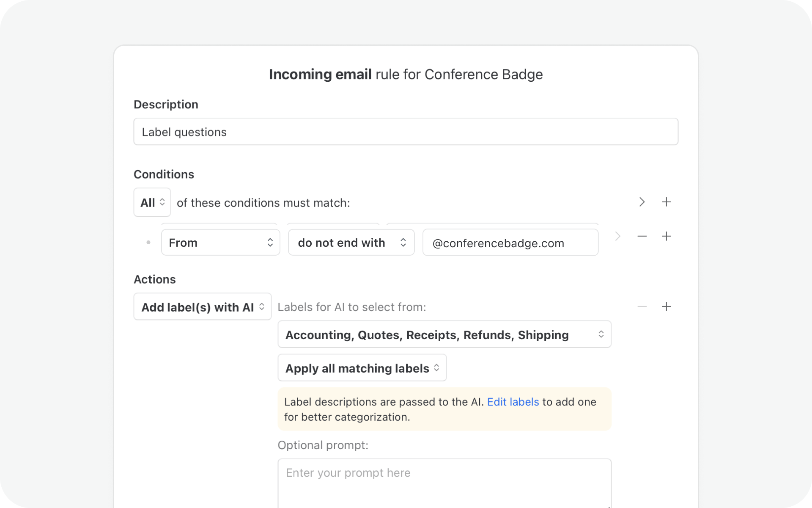Image resolution: width=812 pixels, height=508 pixels.
Task: Click the Edit labels link
Action: click(x=513, y=402)
